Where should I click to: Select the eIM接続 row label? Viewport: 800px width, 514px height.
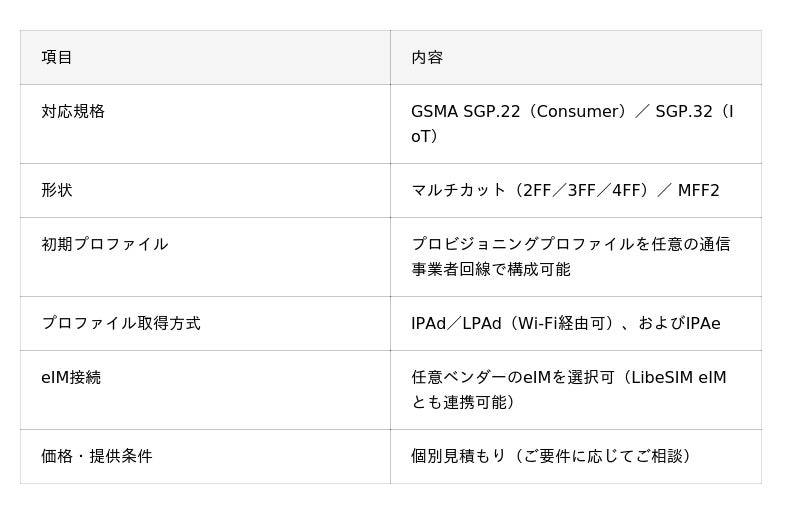pos(71,377)
